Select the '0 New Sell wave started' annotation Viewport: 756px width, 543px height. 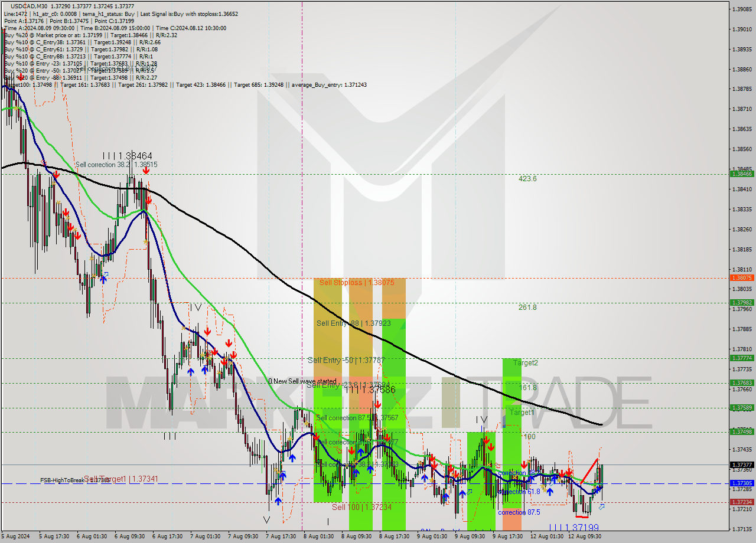pyautogui.click(x=302, y=381)
